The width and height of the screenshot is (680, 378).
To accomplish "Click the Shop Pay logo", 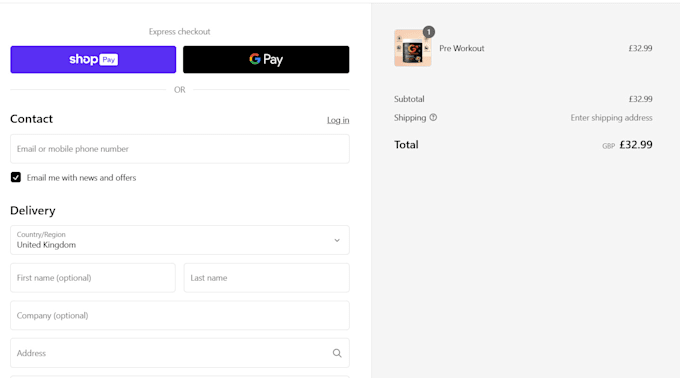I will pyautogui.click(x=93, y=59).
